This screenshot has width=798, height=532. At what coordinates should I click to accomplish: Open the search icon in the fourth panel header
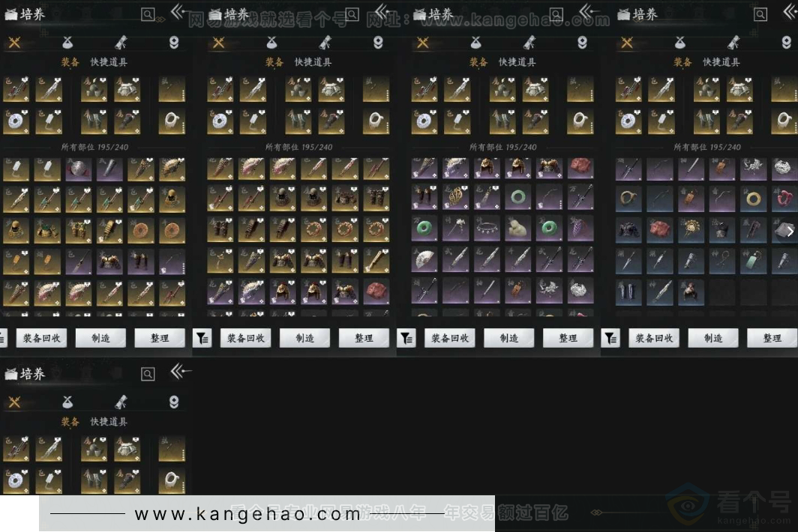760,14
